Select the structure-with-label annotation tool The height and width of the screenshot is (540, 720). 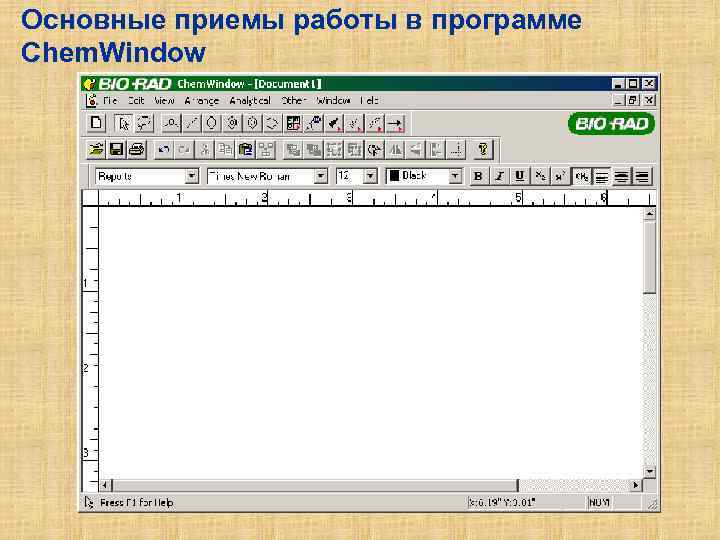pyautogui.click(x=314, y=124)
